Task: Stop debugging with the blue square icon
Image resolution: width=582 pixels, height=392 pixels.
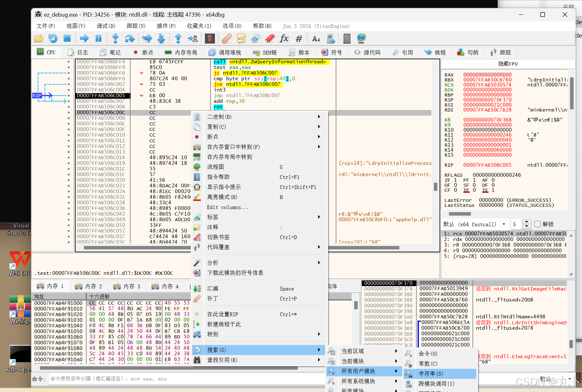Action: click(x=67, y=39)
